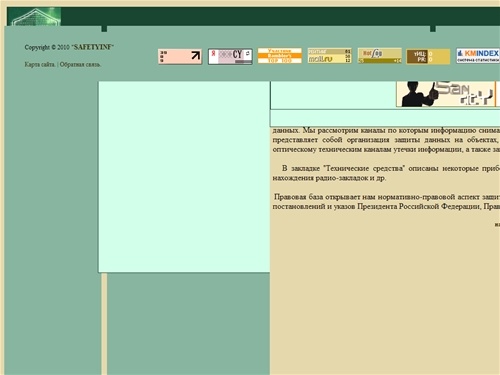Open the Rambler TOP 100 badge
Image resolution: width=500 pixels, height=375 pixels.
(280, 56)
